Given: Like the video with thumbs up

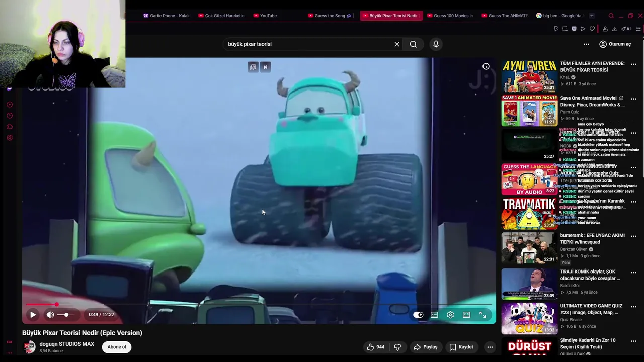Looking at the screenshot, I should (375, 347).
